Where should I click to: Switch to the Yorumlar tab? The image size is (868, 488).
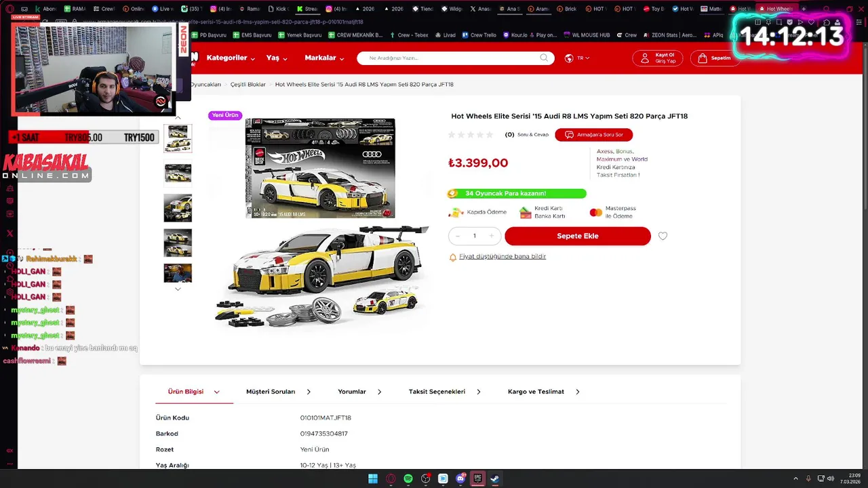click(x=352, y=392)
